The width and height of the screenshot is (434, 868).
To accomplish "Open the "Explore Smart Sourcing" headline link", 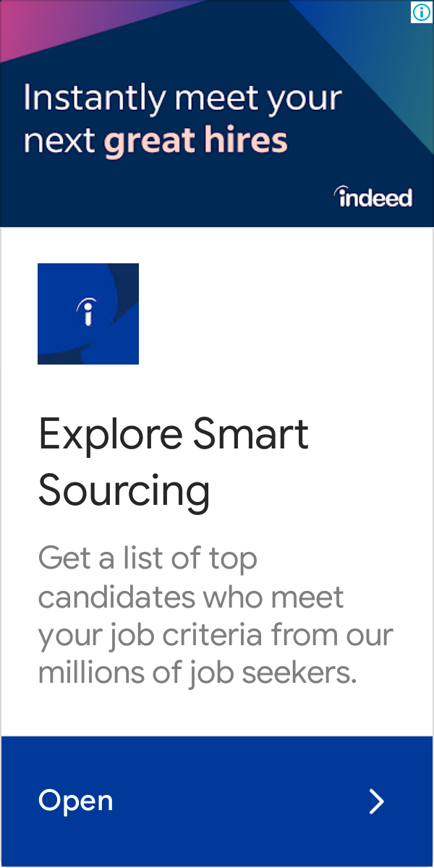I will pos(174,462).
